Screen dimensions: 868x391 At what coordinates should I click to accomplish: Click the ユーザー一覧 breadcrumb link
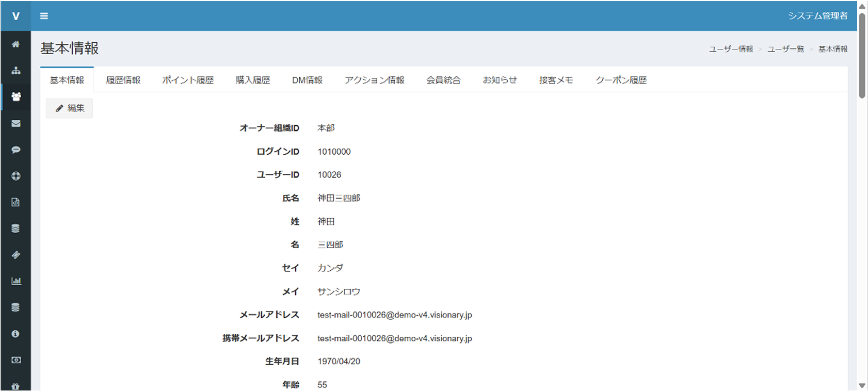[785, 49]
